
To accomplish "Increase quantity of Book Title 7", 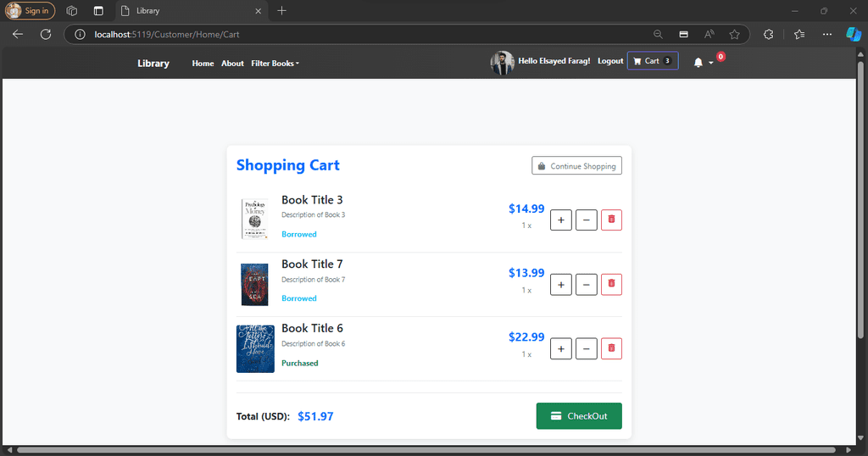I will click(561, 285).
